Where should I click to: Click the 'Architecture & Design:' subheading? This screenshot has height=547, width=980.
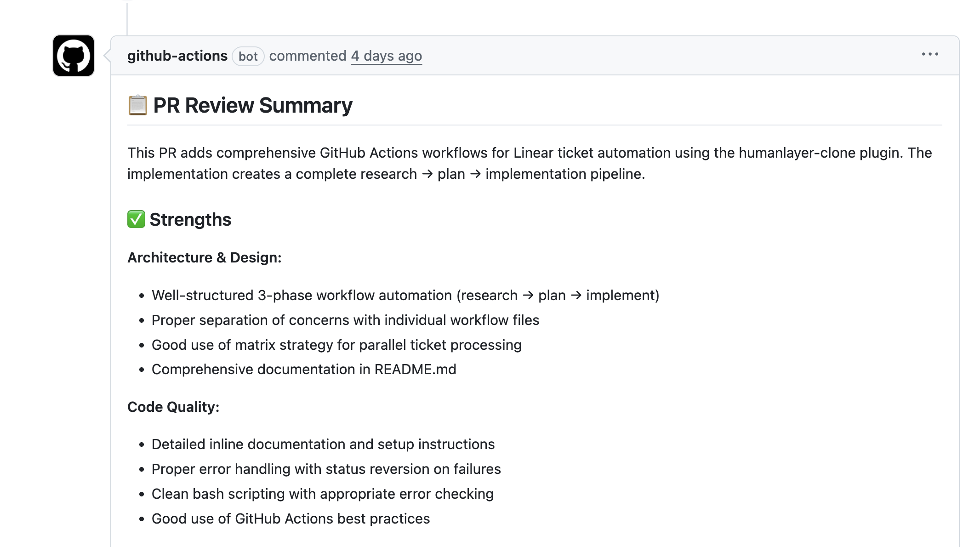[x=204, y=257]
